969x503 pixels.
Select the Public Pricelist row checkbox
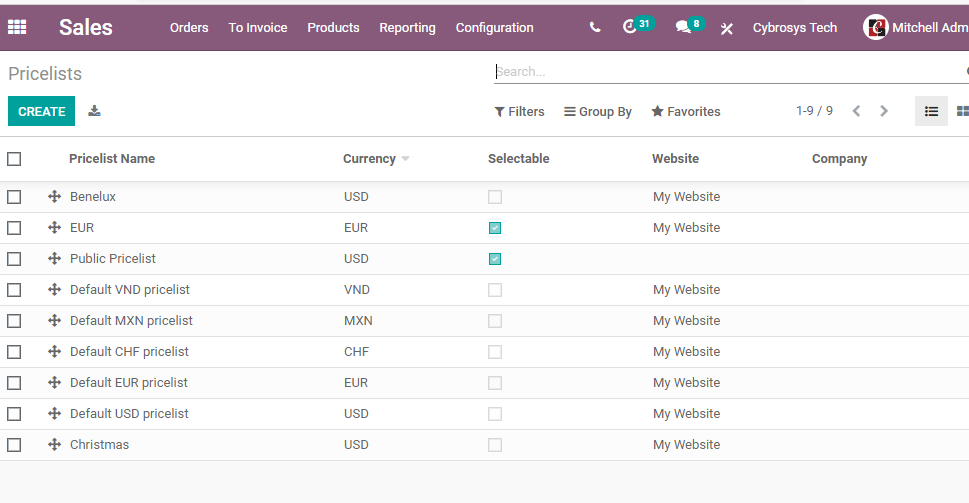(x=14, y=258)
